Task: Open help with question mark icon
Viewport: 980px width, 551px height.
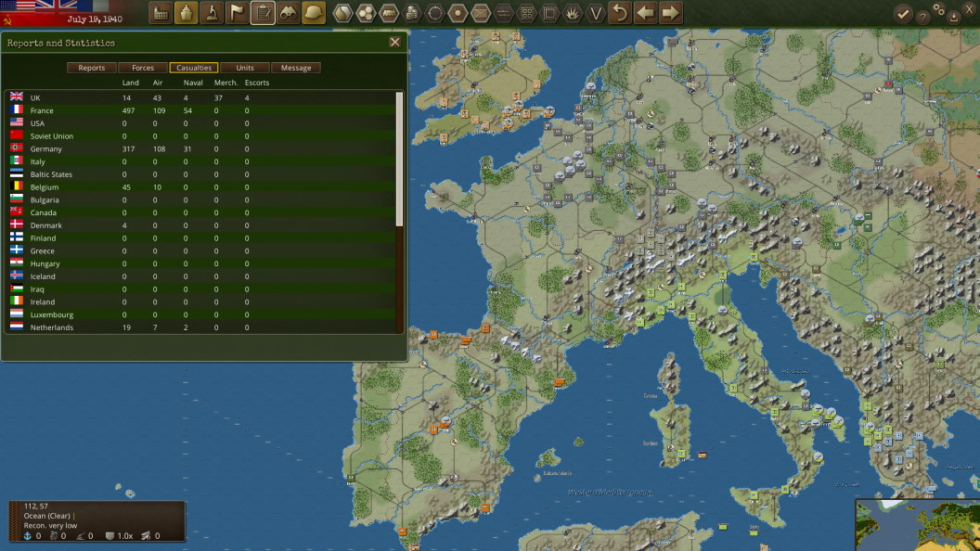Action: [922, 18]
